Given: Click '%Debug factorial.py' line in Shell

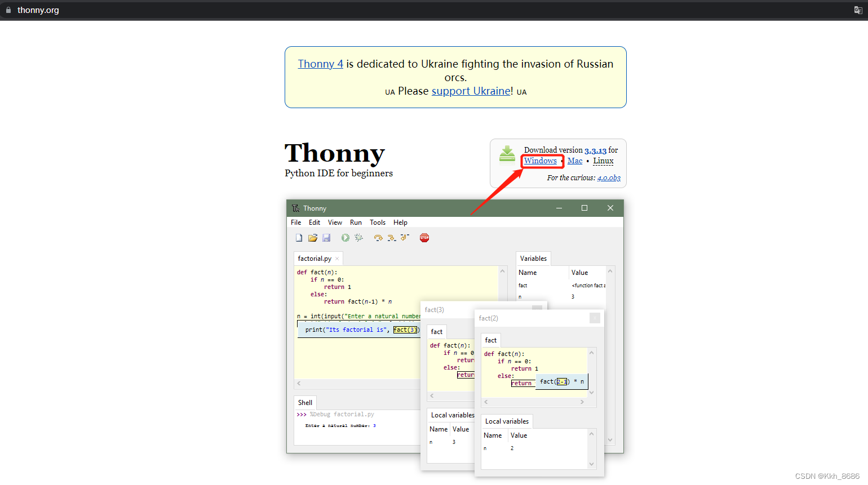Looking at the screenshot, I should point(342,415).
